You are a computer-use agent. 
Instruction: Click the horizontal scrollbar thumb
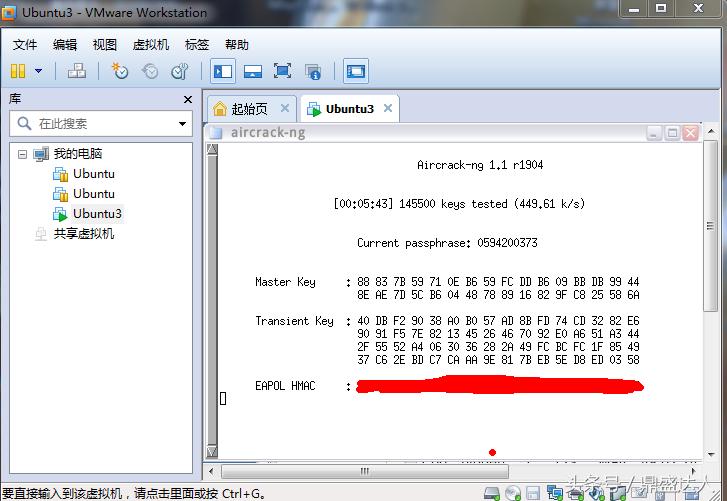click(365, 471)
